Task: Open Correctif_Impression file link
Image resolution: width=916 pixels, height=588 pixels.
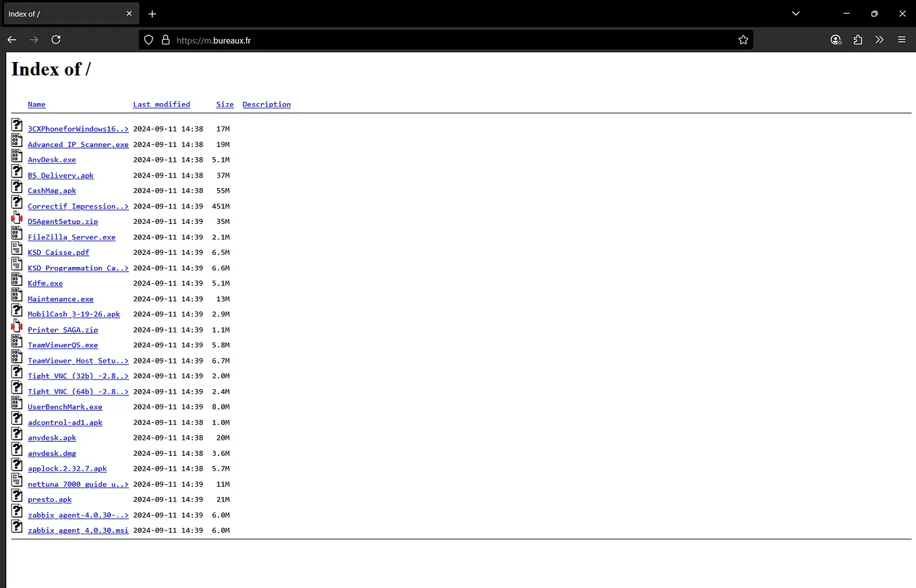Action: (78, 206)
